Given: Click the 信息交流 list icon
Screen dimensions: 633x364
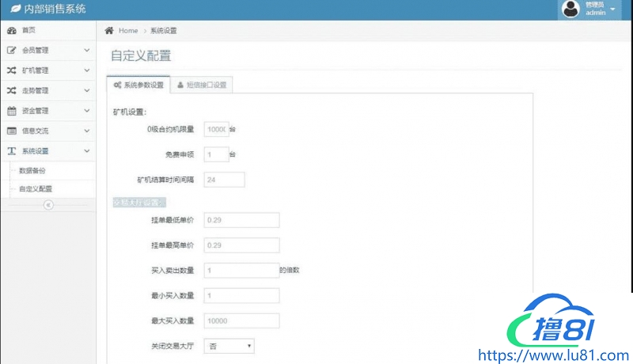Looking at the screenshot, I should tap(12, 131).
